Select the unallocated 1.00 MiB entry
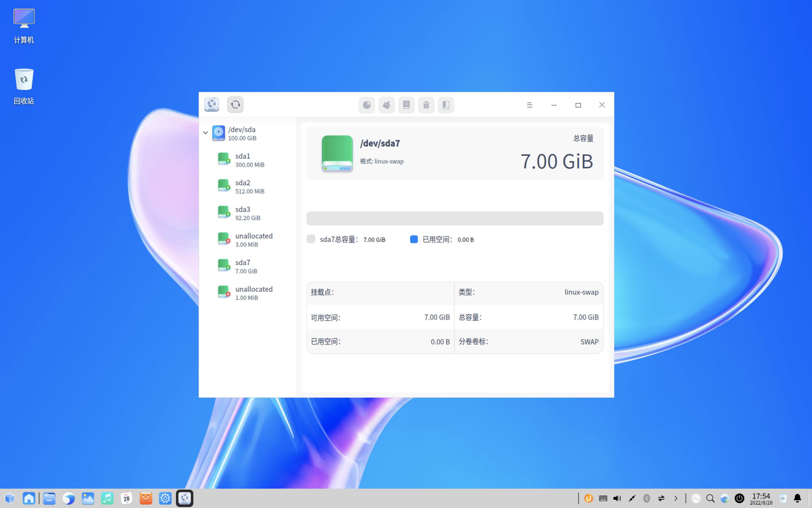The width and height of the screenshot is (812, 508). (x=247, y=293)
